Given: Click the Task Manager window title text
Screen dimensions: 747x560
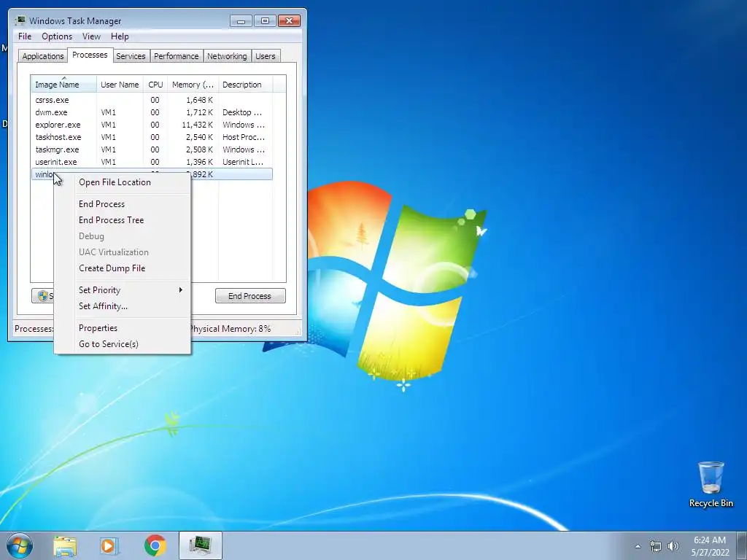Looking at the screenshot, I should coord(75,21).
